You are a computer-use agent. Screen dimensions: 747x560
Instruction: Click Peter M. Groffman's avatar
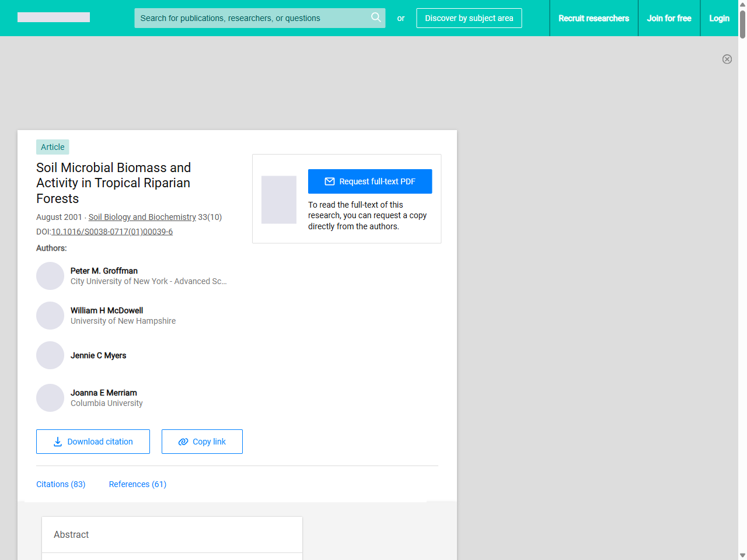click(x=50, y=276)
